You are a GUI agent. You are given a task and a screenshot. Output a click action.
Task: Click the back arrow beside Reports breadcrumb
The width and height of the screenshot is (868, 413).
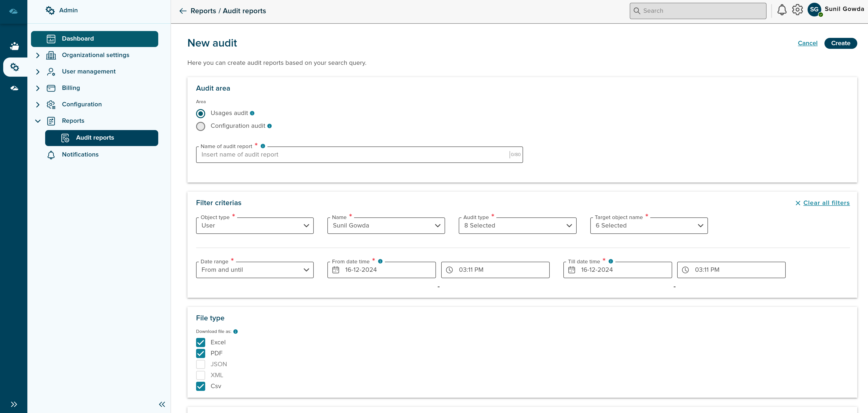point(183,11)
